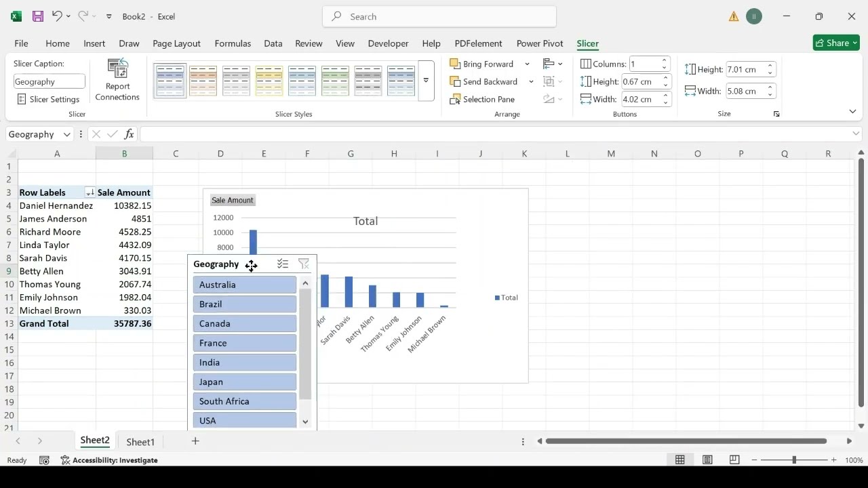
Task: Increase button Columns value
Action: pyautogui.click(x=665, y=60)
